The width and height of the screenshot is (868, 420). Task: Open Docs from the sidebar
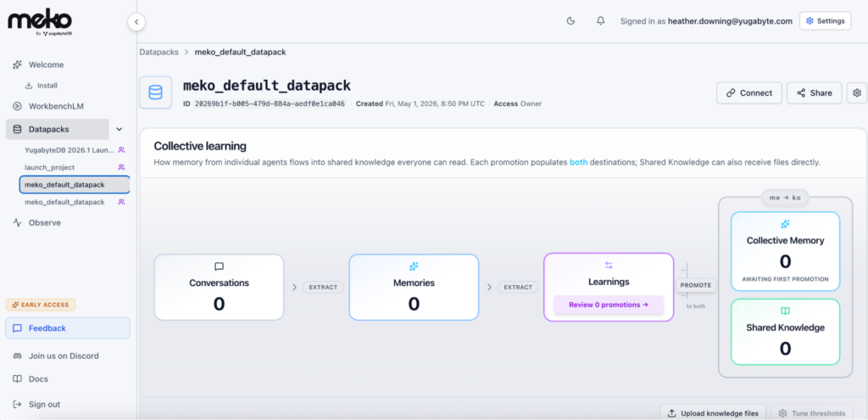pyautogui.click(x=38, y=379)
